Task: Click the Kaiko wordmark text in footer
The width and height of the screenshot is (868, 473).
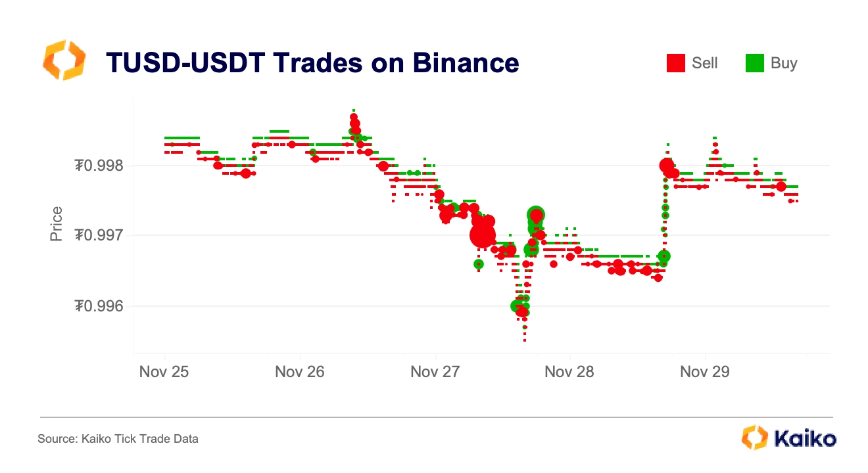Action: (806, 438)
